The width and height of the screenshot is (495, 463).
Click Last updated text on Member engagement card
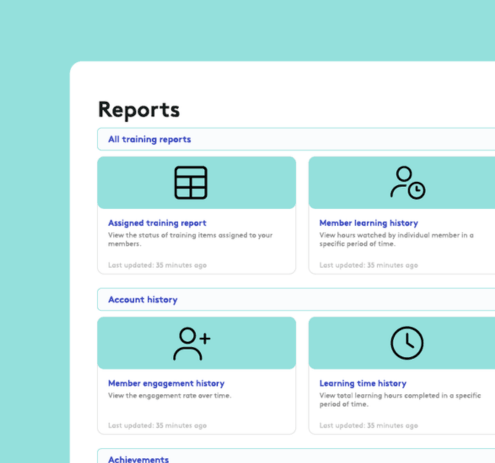157,425
